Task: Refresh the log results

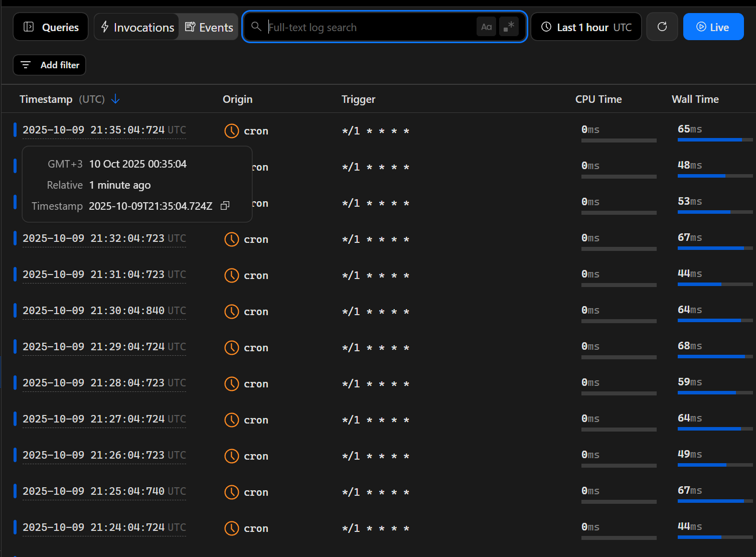Action: pos(662,27)
